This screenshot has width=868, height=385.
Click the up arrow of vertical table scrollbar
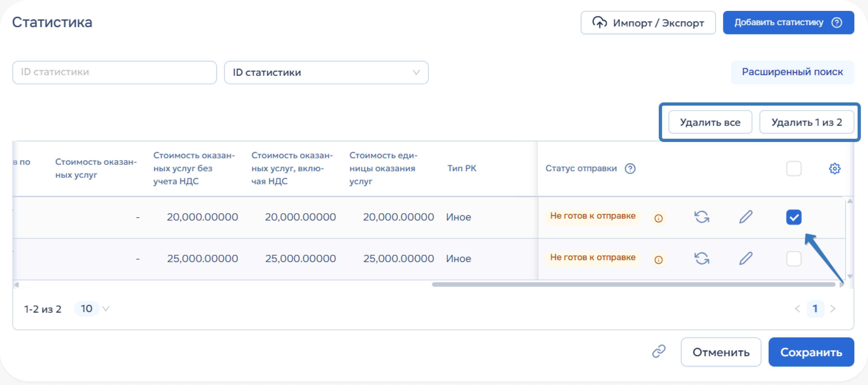point(850,201)
